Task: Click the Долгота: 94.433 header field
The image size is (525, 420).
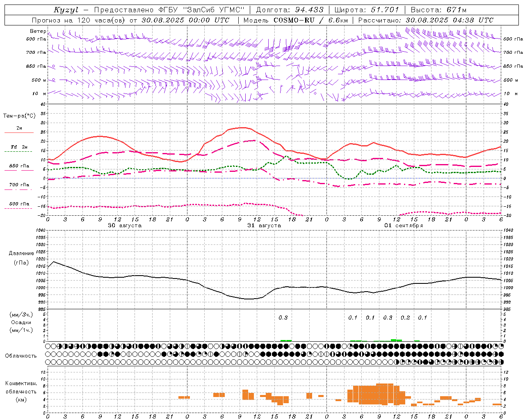Action: coord(290,10)
